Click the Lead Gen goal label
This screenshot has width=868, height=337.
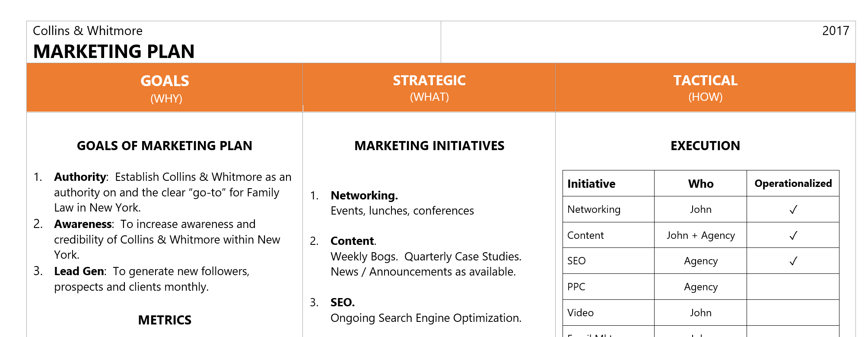point(79,271)
